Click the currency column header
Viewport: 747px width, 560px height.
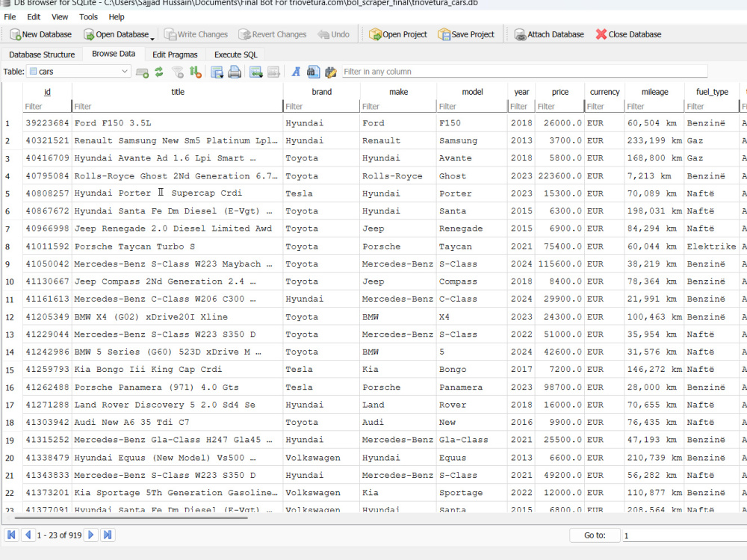coord(604,92)
